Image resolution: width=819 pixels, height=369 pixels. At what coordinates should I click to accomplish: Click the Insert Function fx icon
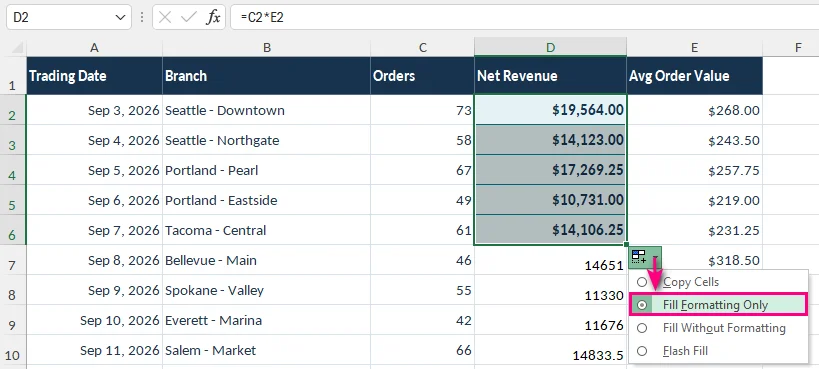[213, 17]
